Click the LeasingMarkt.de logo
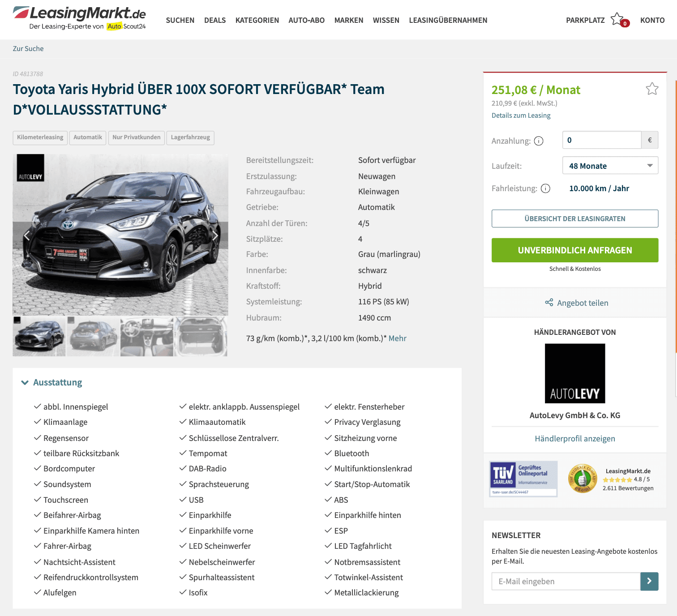 (x=79, y=18)
